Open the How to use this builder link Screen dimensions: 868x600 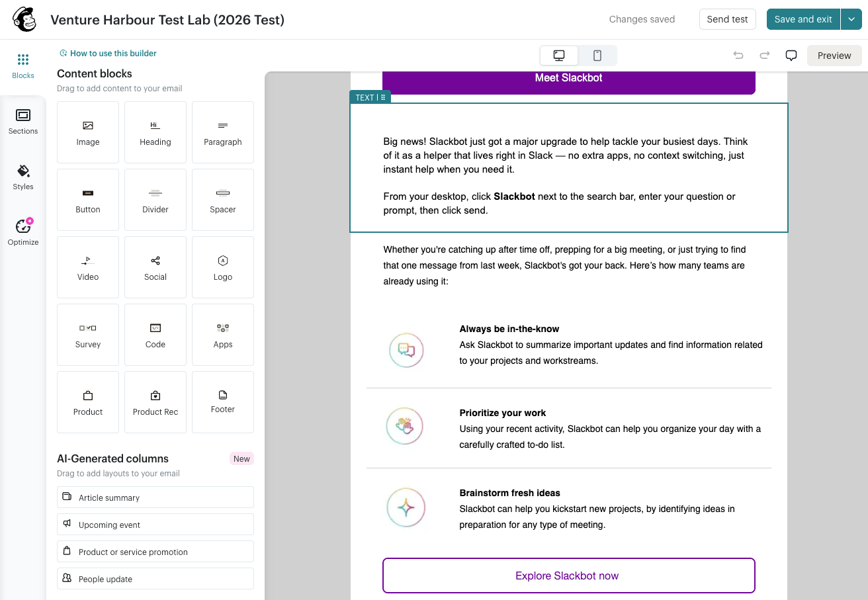(108, 54)
